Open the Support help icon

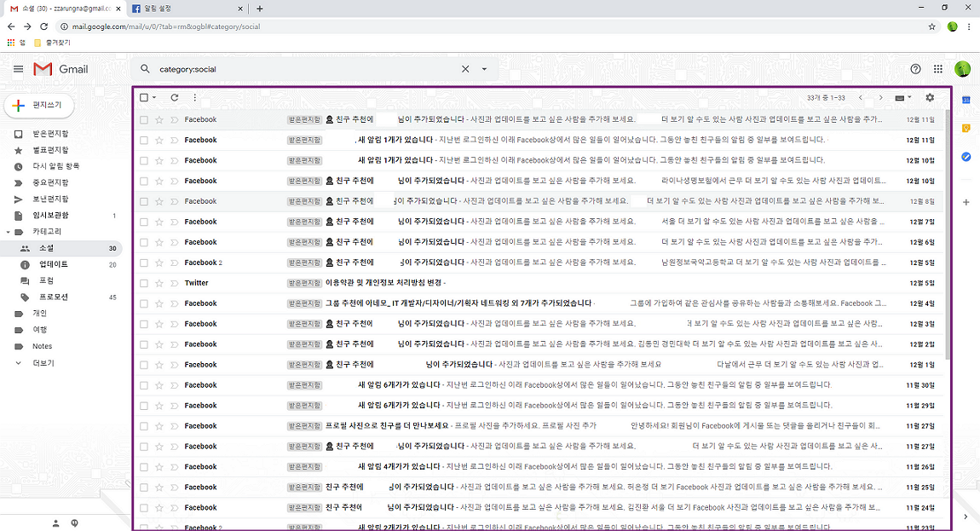pos(915,69)
